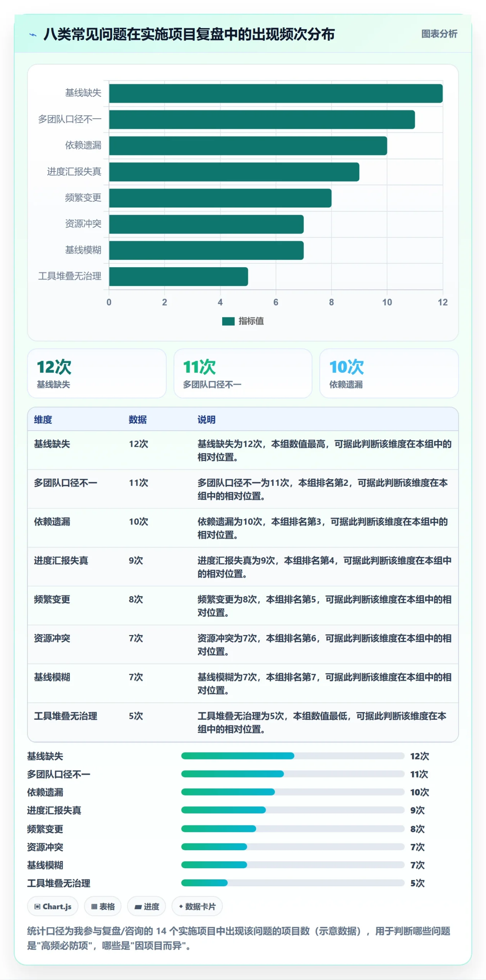
Task: Click the 数据 column header
Action: point(137,420)
